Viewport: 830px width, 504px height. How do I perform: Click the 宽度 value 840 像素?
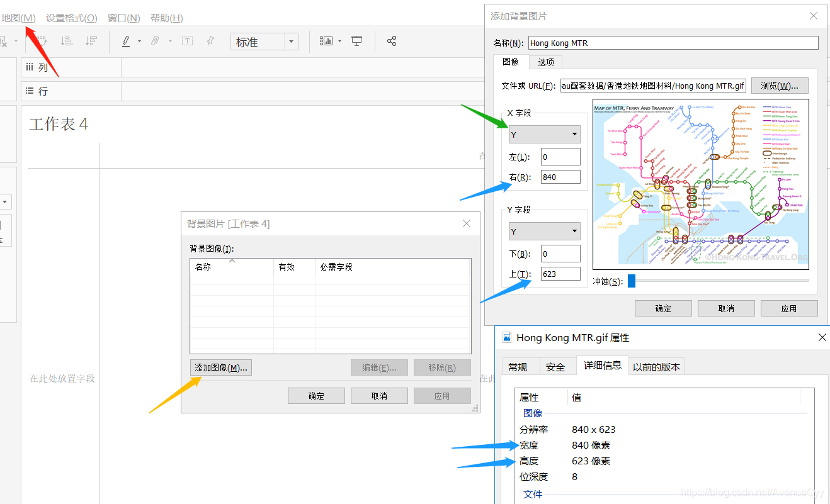(x=591, y=445)
